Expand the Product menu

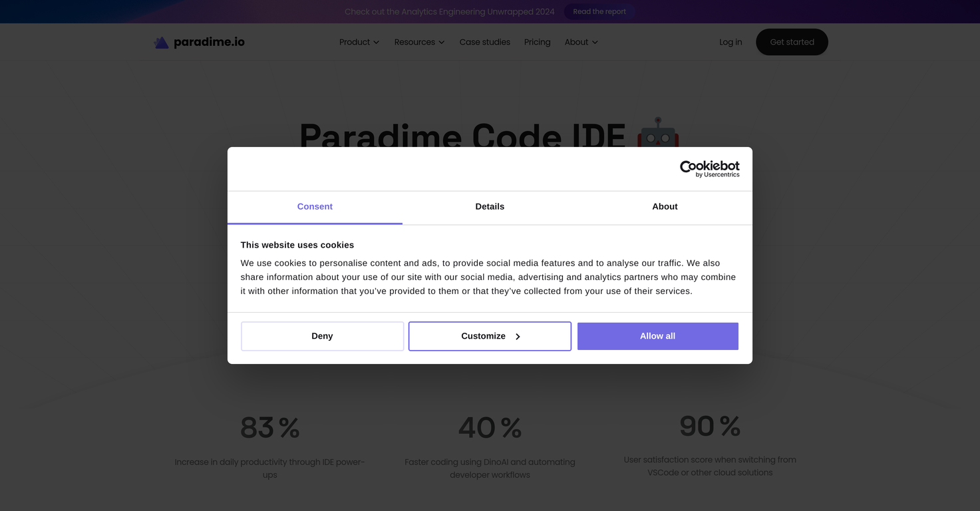coord(359,42)
